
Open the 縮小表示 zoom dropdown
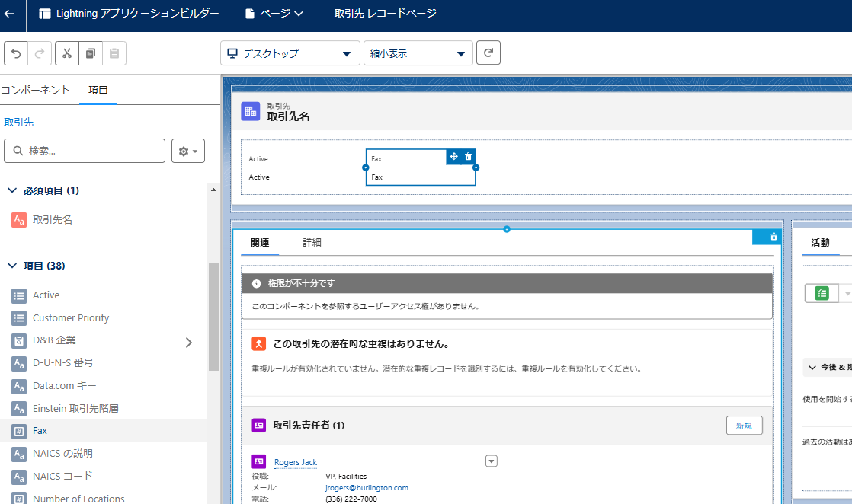(x=418, y=53)
